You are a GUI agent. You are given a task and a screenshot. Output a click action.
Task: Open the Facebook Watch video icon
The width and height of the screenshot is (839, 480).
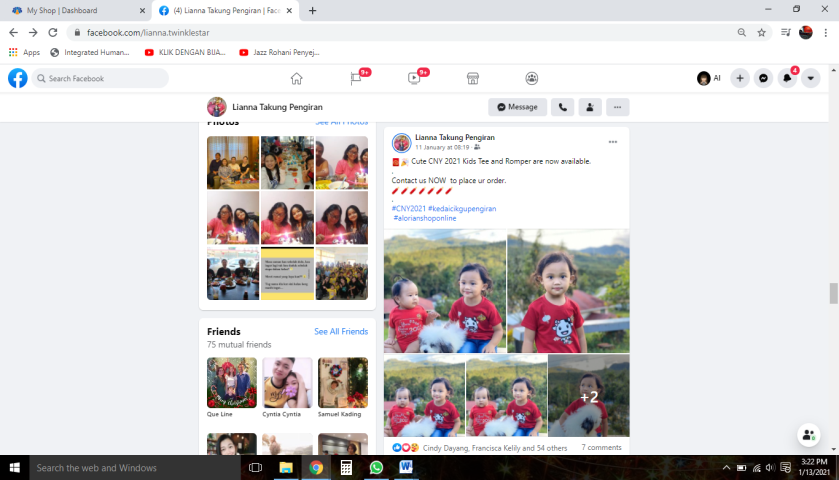point(414,78)
